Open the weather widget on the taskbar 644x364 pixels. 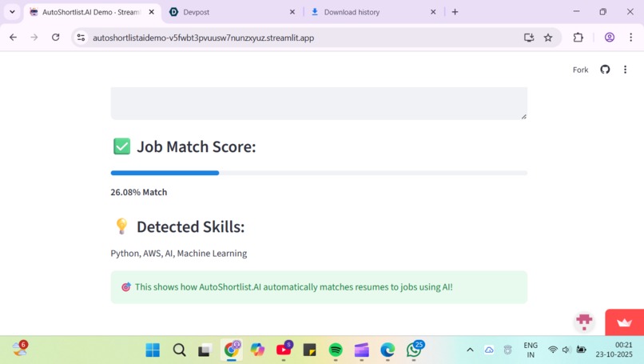tap(20, 349)
